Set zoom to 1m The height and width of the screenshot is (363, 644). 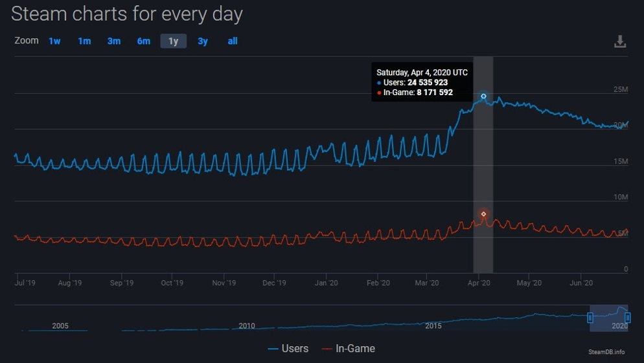tap(84, 41)
